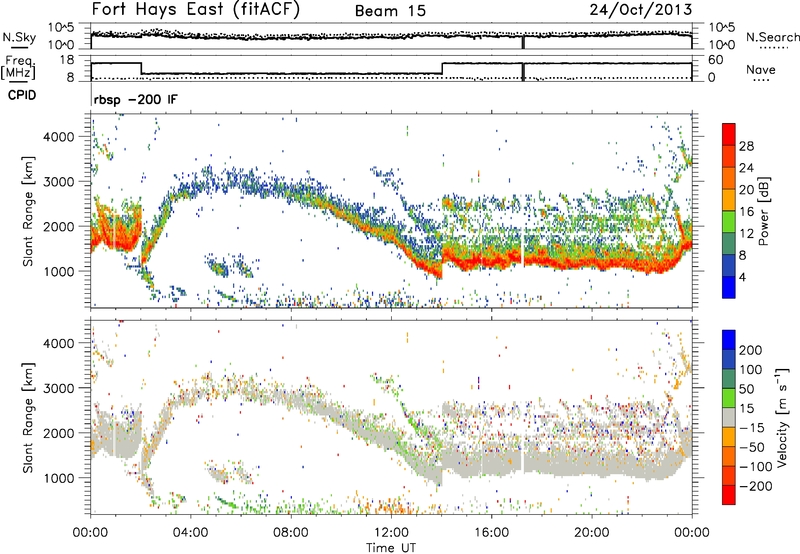Click the 04:00 time axis label
The height and width of the screenshot is (554, 800).
tap(191, 533)
